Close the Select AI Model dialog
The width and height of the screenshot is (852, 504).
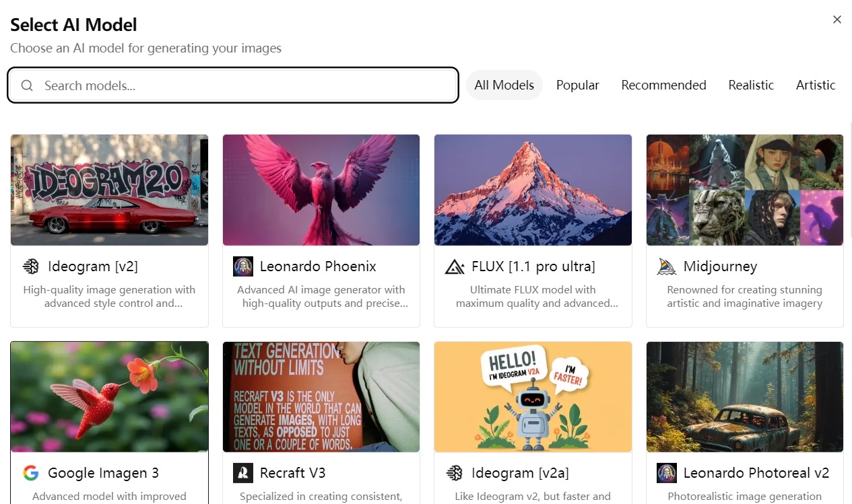[837, 20]
